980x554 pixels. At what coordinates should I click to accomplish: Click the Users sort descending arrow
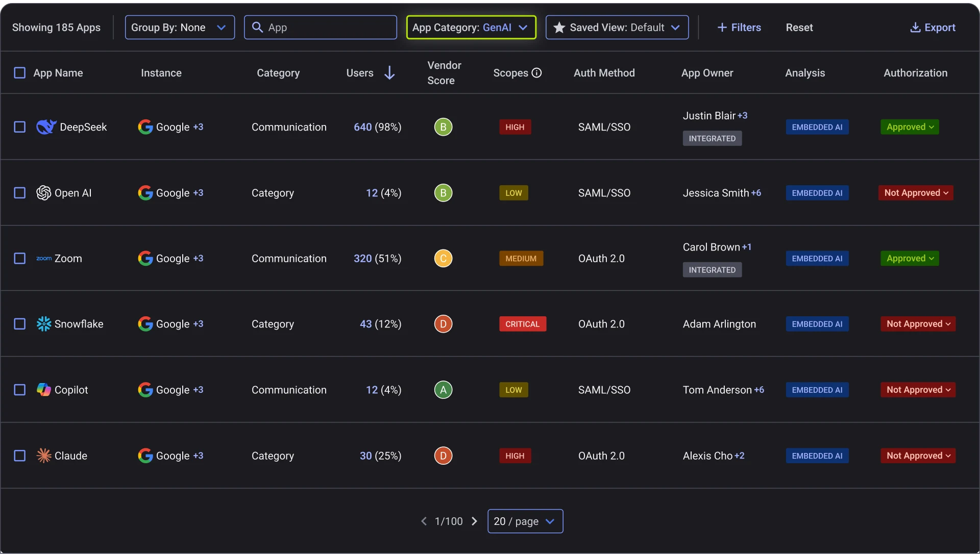tap(389, 73)
